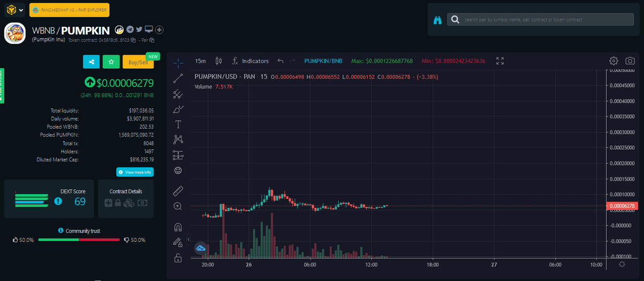
Task: Vote thumbs down for community trust
Action: click(x=126, y=240)
